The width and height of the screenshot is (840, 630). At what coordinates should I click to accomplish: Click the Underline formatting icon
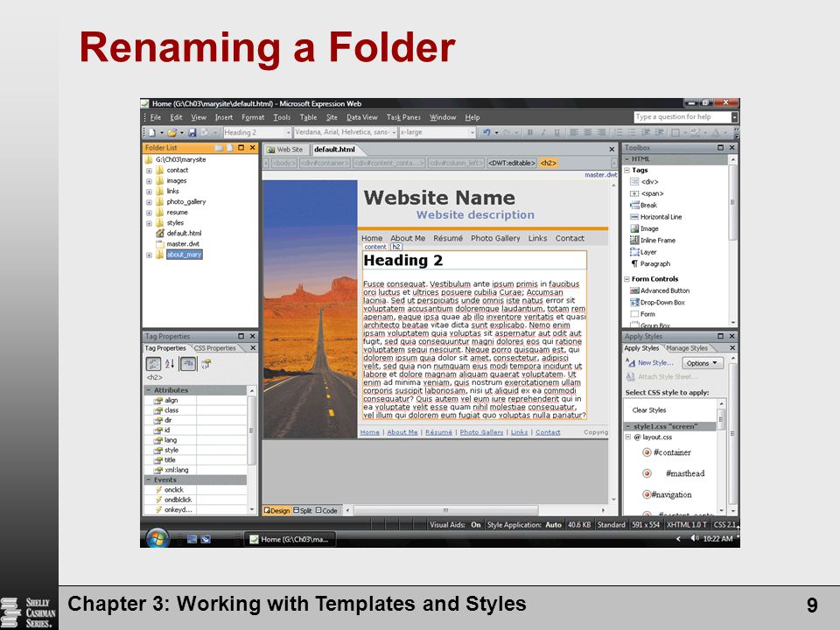[557, 132]
